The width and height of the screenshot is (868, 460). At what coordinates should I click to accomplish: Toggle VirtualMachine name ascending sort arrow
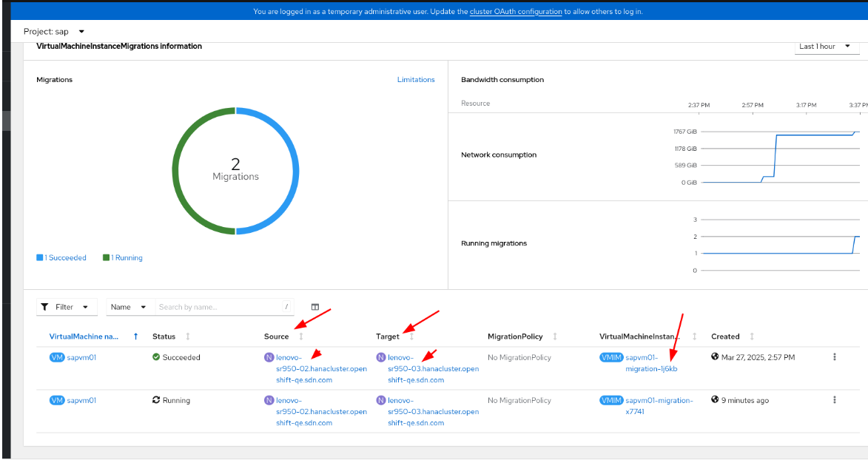tap(135, 336)
